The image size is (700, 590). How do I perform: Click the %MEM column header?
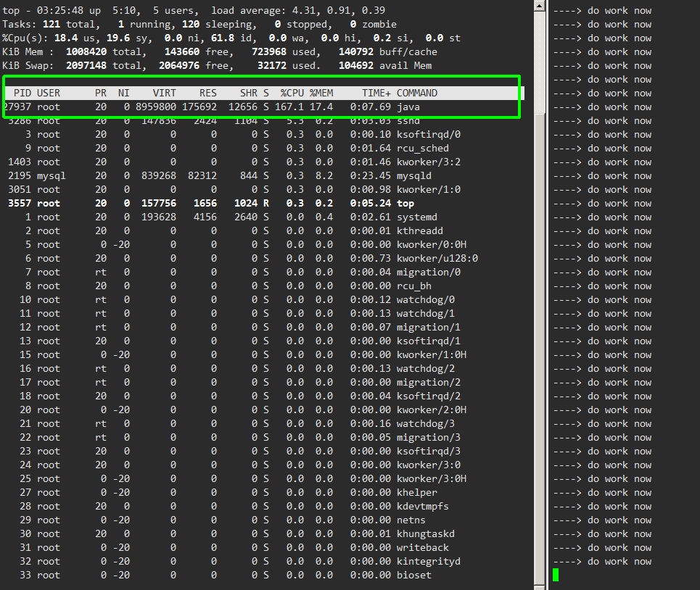pyautogui.click(x=321, y=94)
